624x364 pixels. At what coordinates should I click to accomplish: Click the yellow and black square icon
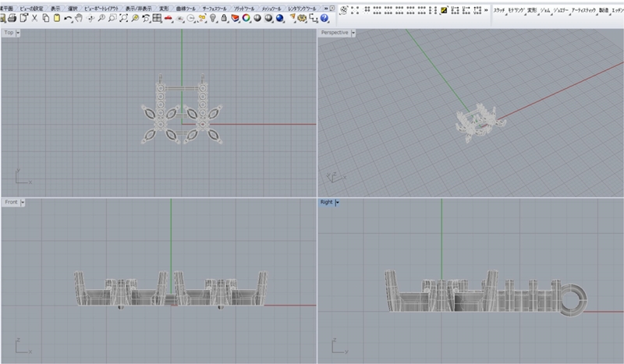coord(444,10)
